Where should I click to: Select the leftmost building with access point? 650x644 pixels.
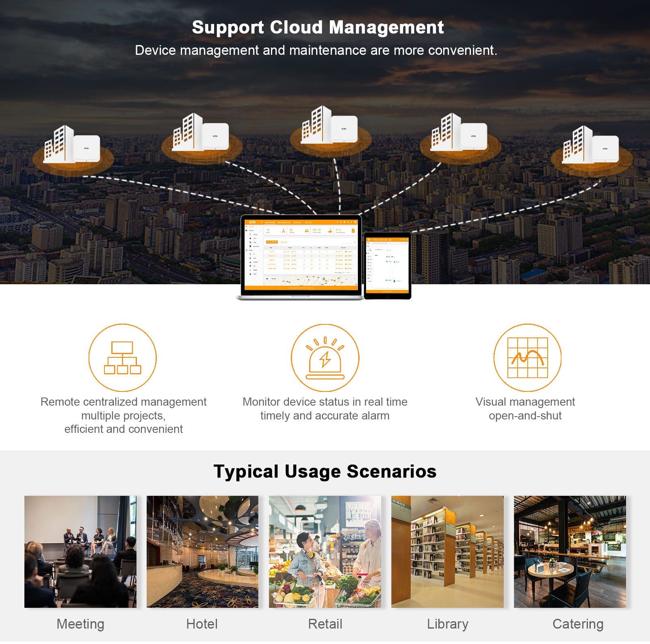click(x=72, y=145)
